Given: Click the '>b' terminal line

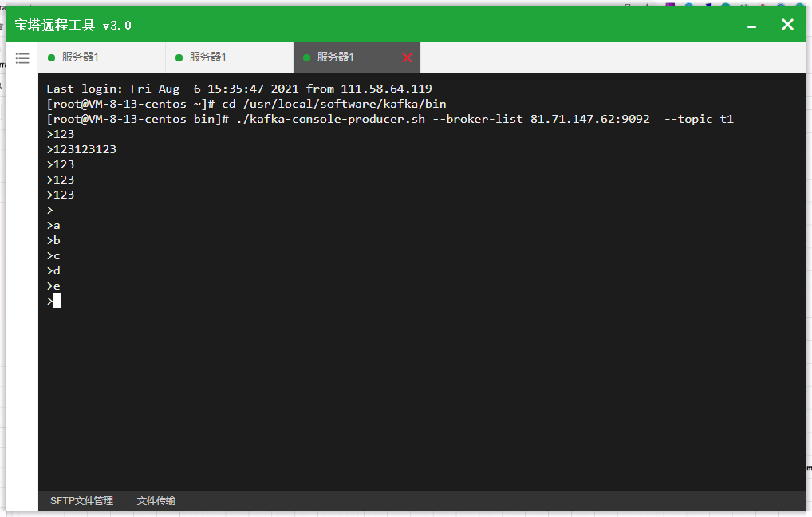Looking at the screenshot, I should 53,240.
